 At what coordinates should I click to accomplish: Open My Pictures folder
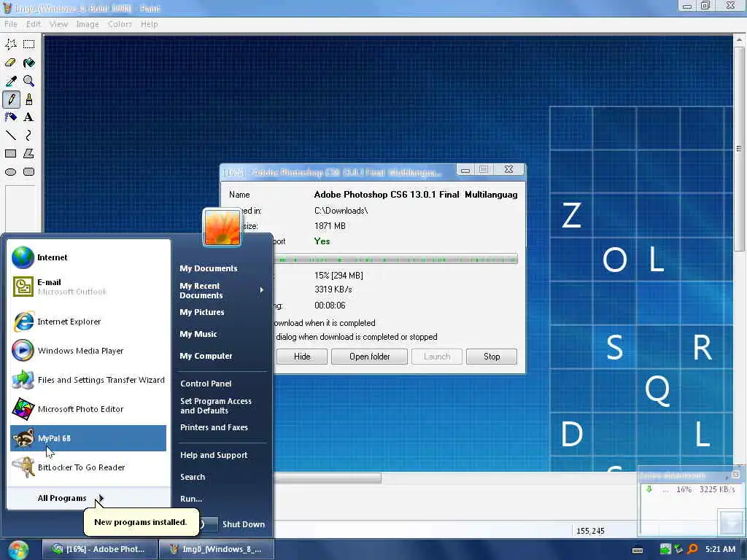pyautogui.click(x=202, y=312)
